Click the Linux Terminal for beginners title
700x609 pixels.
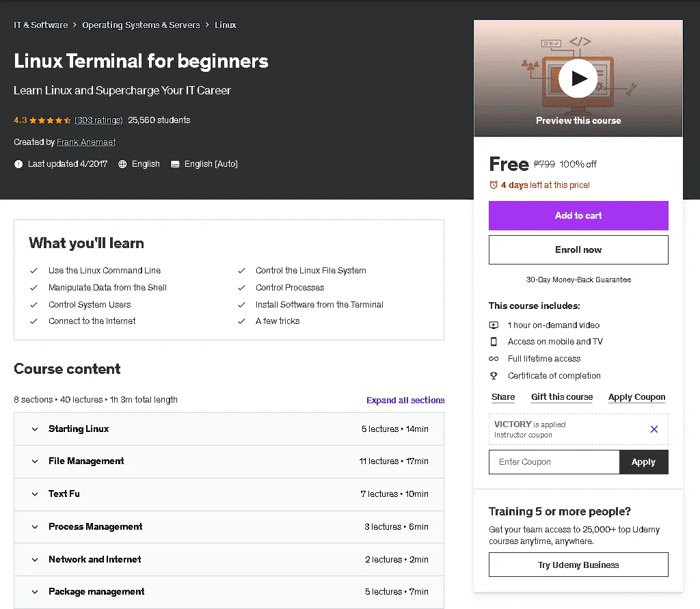point(141,61)
